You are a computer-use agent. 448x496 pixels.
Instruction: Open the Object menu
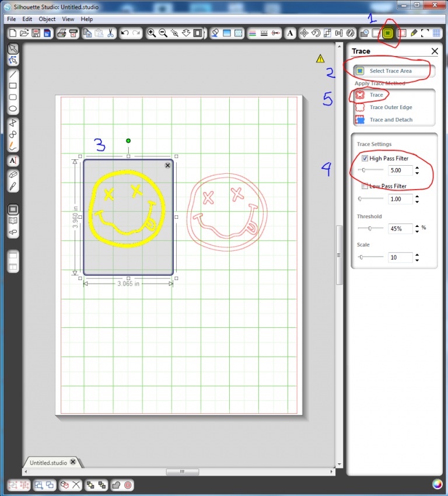(x=47, y=19)
